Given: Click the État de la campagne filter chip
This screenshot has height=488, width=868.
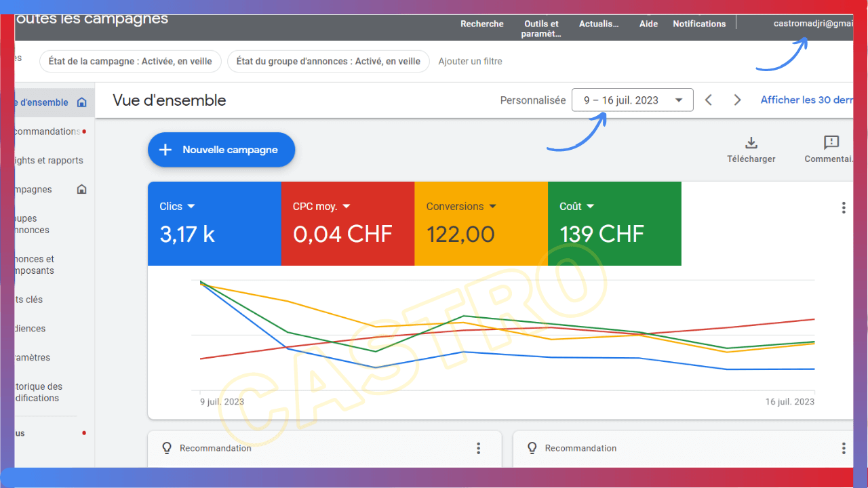Looking at the screenshot, I should (130, 61).
